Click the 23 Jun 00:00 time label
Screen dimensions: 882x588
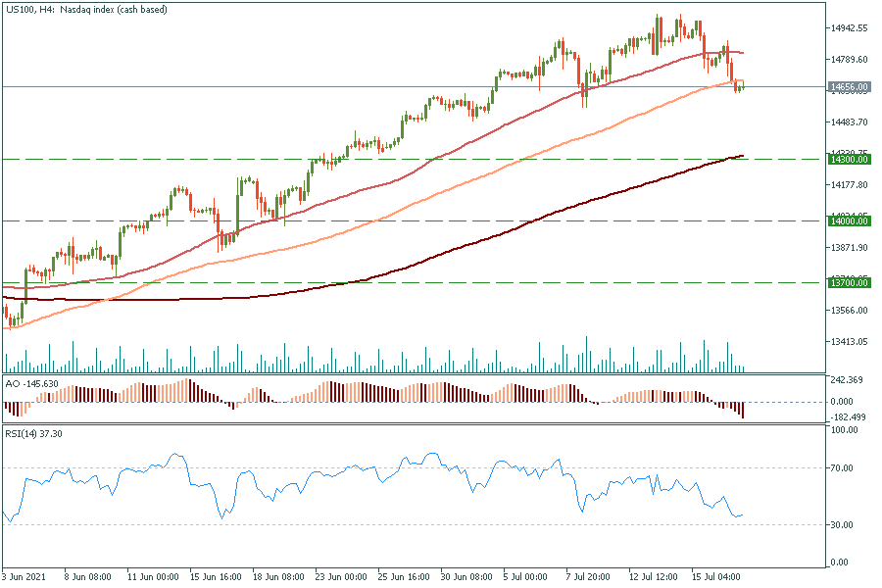341,577
